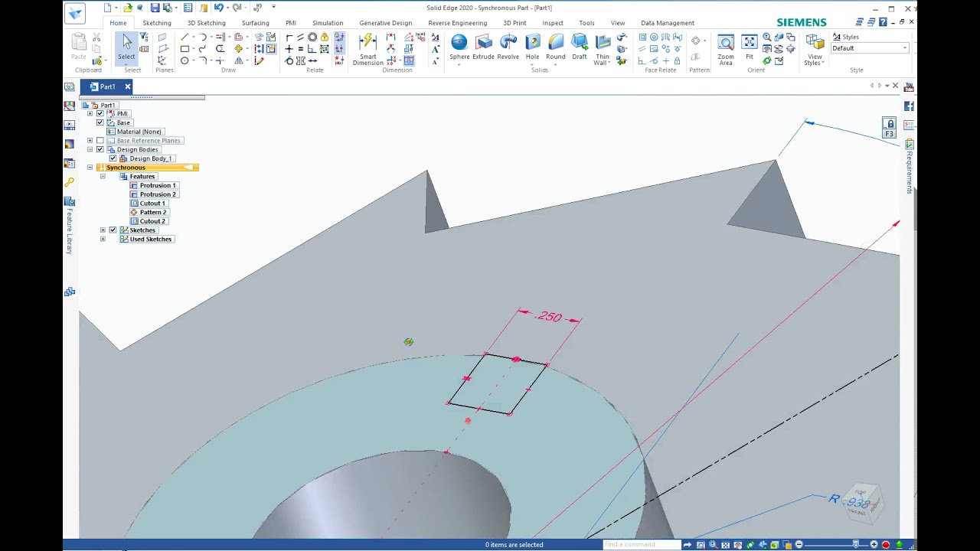The height and width of the screenshot is (551, 980).
Task: Switch to the Sketching ribbon tab
Action: pyautogui.click(x=157, y=23)
